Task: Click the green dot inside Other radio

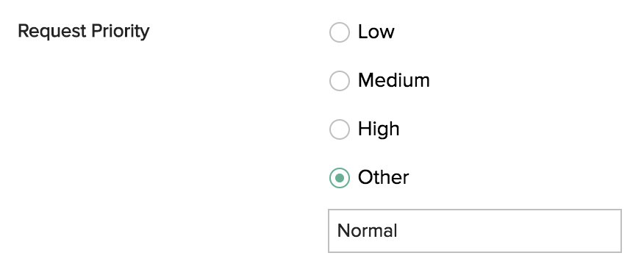Action: point(339,178)
